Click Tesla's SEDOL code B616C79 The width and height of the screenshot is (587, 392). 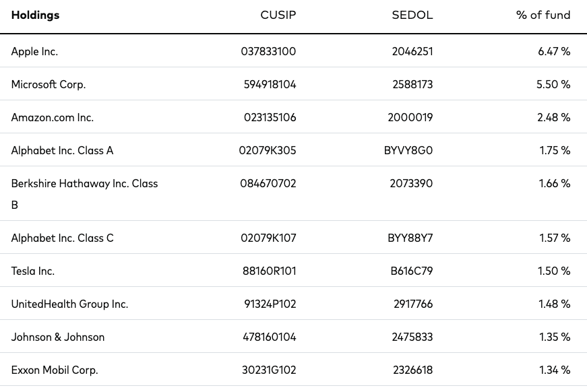(x=411, y=271)
